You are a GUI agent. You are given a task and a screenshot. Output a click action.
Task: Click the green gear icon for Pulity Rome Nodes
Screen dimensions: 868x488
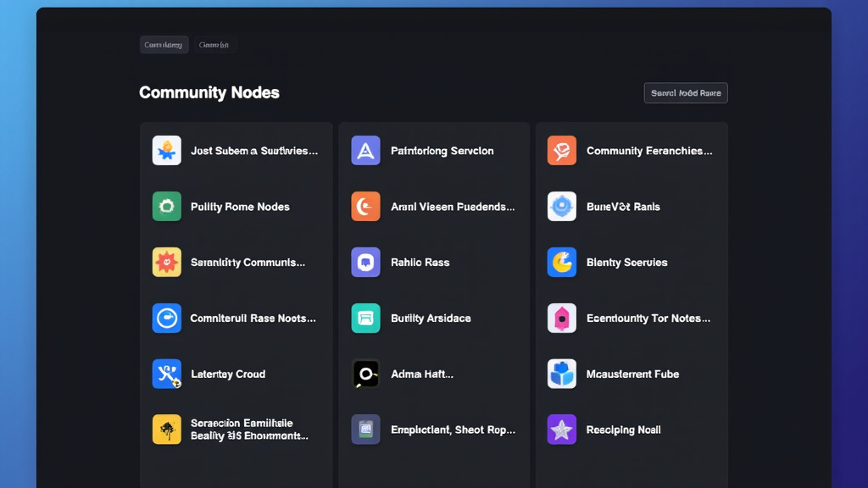[x=166, y=206]
